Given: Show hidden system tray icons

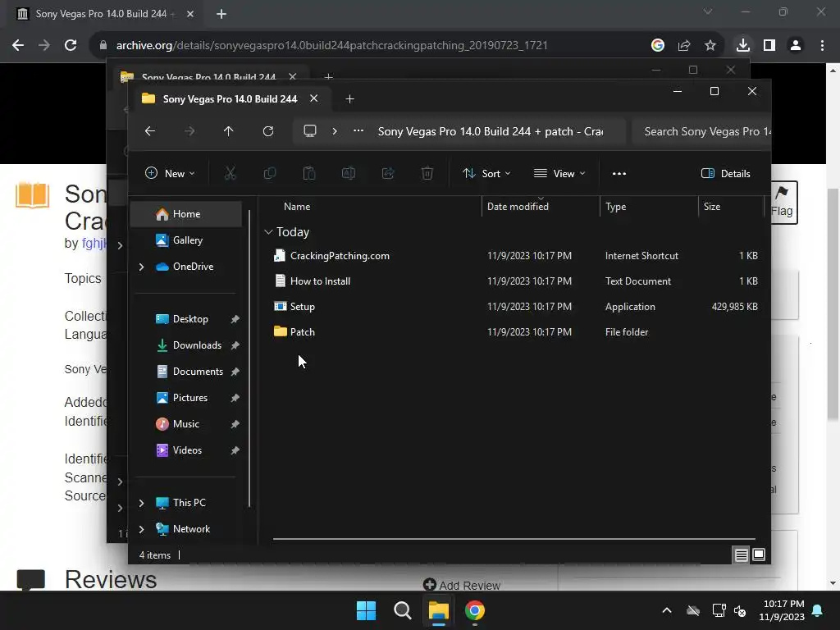Looking at the screenshot, I should click(667, 610).
